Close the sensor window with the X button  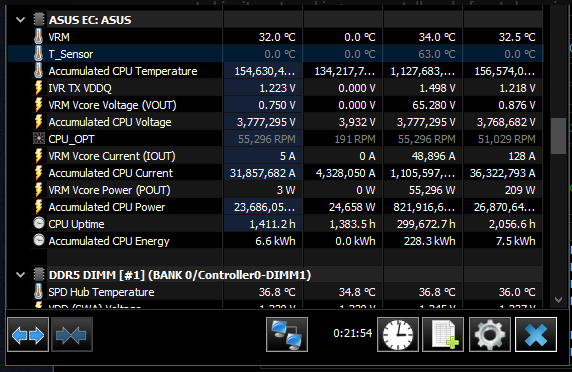click(x=536, y=334)
